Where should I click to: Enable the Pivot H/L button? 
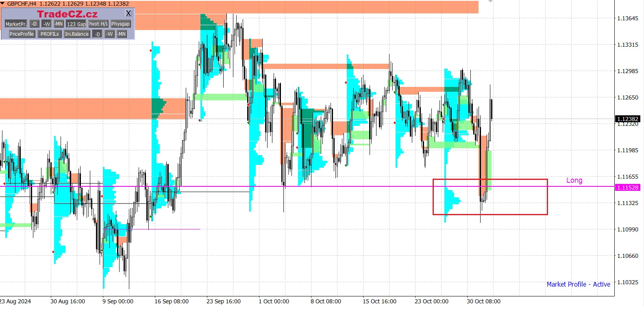tap(98, 24)
